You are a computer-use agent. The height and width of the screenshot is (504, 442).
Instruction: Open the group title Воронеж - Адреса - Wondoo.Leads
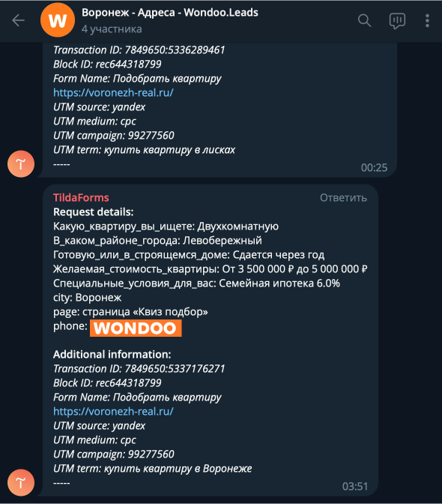(170, 13)
